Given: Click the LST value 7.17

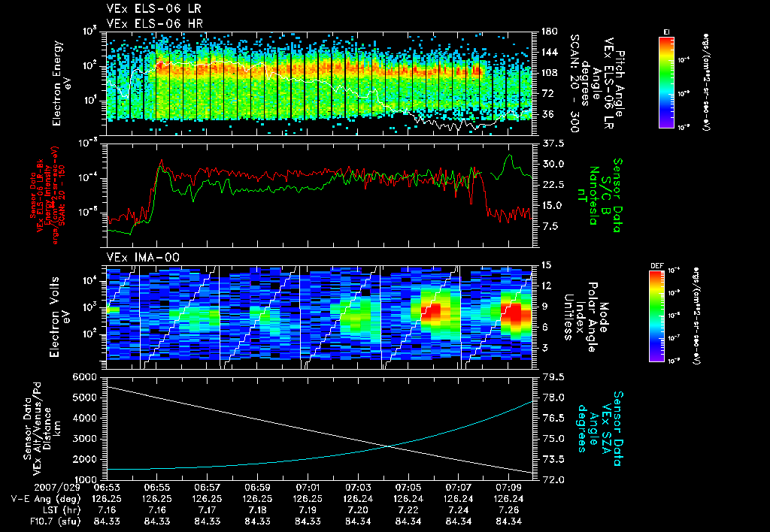Looking at the screenshot, I should coord(208,510).
